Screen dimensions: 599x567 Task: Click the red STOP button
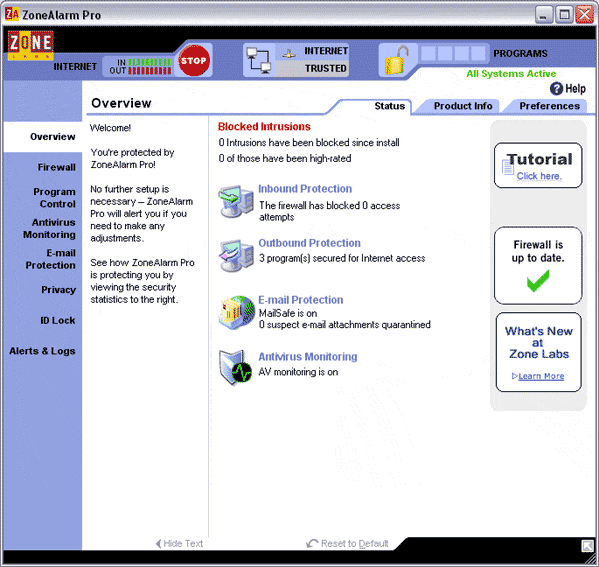(194, 60)
